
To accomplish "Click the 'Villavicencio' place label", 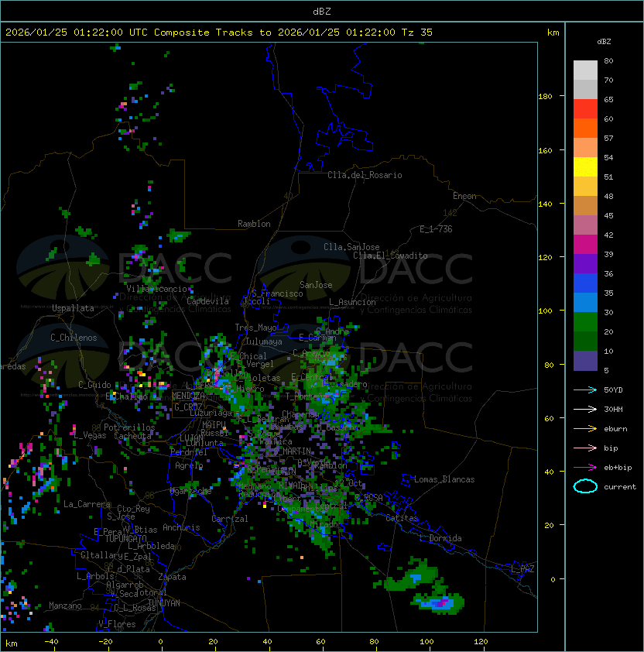I will pos(156,289).
